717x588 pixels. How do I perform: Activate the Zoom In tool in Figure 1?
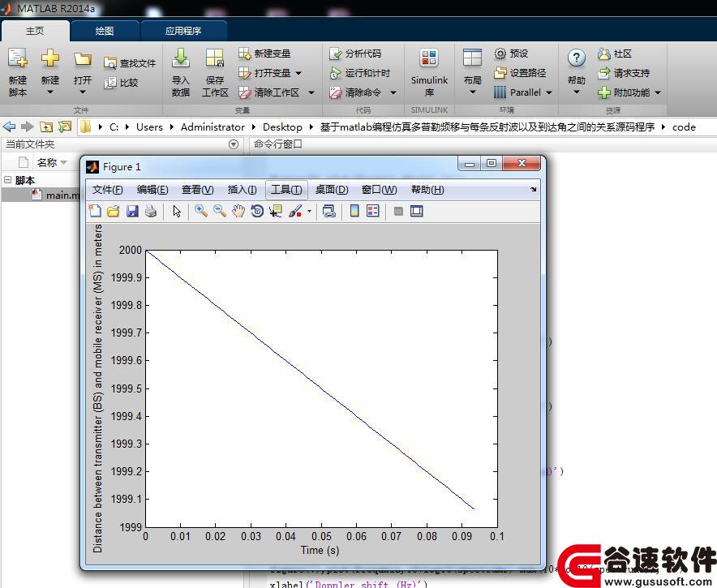pos(200,211)
